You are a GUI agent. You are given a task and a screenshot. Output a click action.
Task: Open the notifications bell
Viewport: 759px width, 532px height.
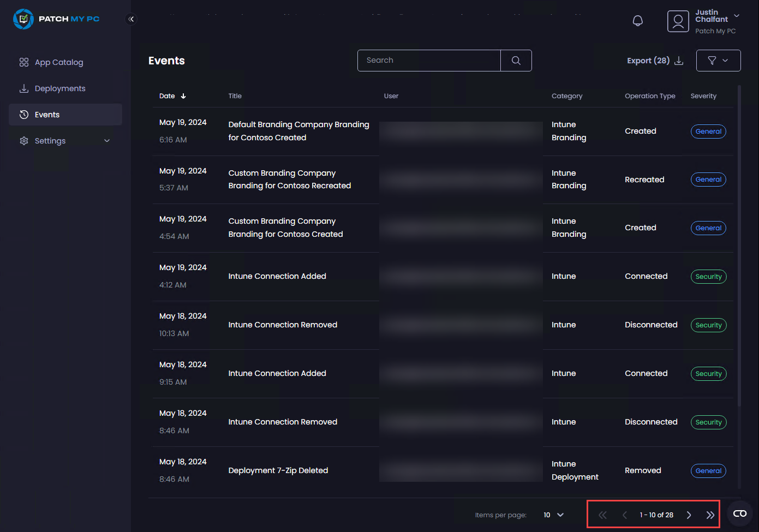pos(637,20)
